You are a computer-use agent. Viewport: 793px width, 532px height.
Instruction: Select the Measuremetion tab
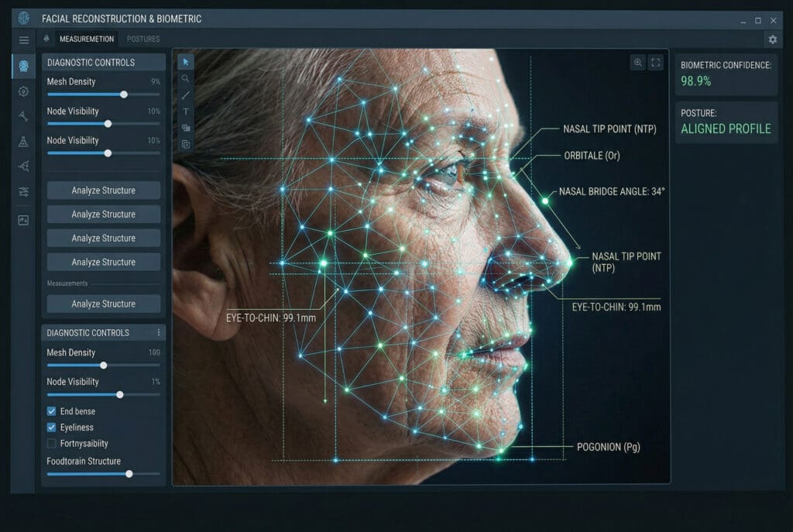[x=87, y=39]
